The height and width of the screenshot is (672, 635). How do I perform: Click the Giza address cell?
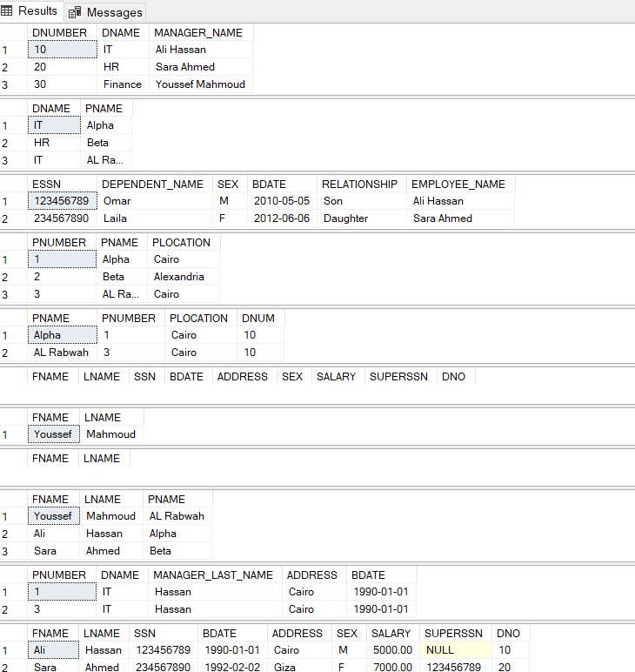(285, 668)
